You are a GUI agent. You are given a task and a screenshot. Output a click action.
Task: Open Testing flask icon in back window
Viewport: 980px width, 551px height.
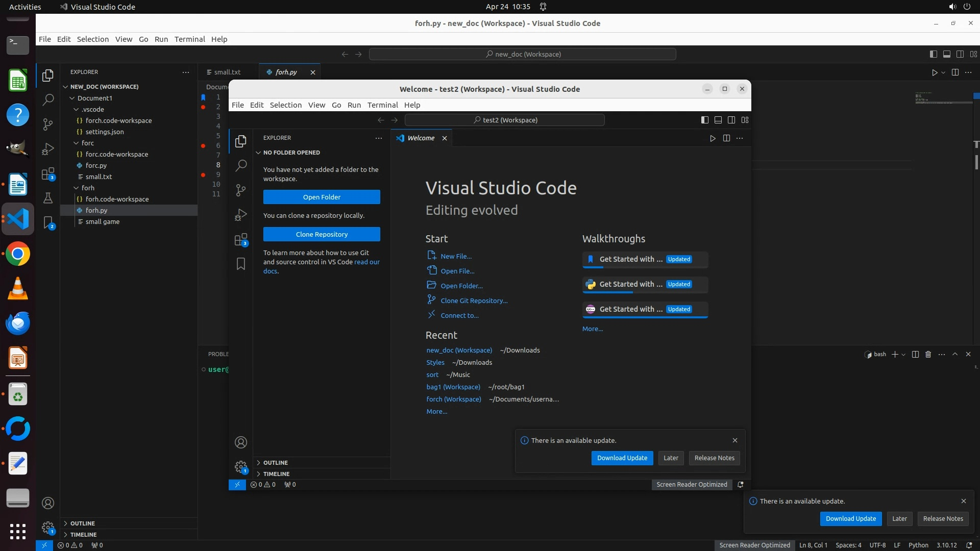pyautogui.click(x=48, y=198)
